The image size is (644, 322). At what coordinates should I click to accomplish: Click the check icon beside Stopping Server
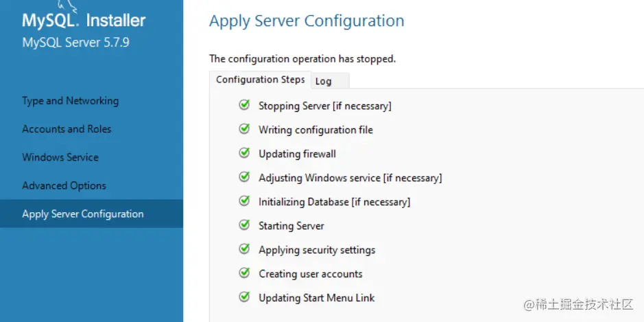coord(244,105)
